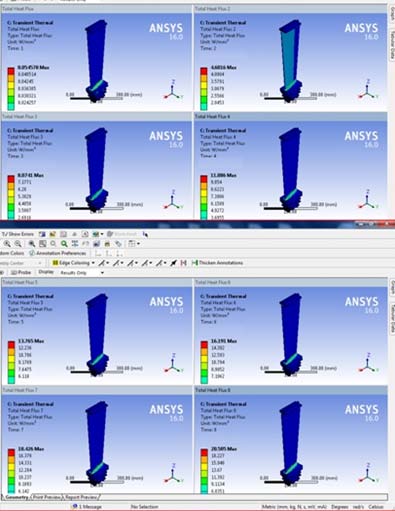The image size is (395, 511).
Task: Click the 1 Message status bar entry
Action: tap(87, 507)
